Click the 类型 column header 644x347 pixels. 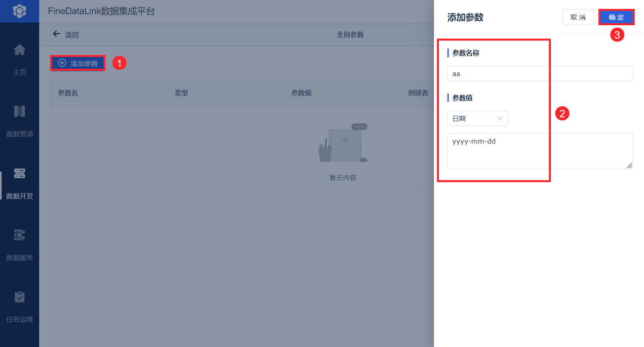pos(181,93)
